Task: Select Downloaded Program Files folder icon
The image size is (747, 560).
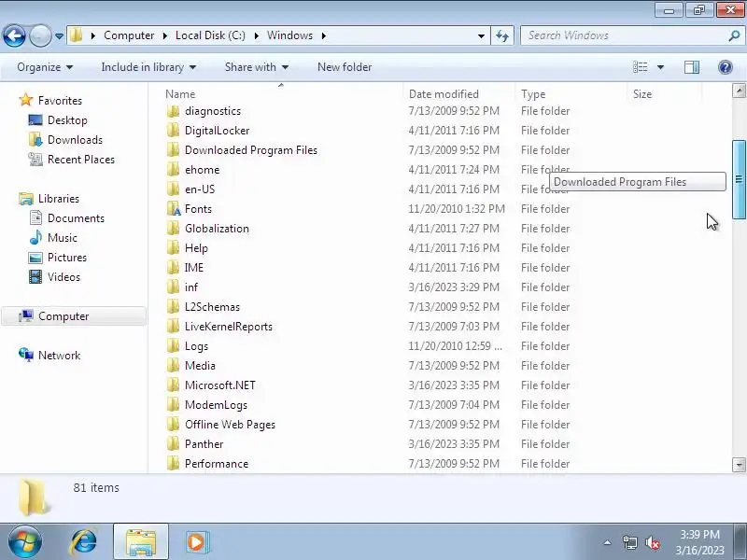Action: 174,150
